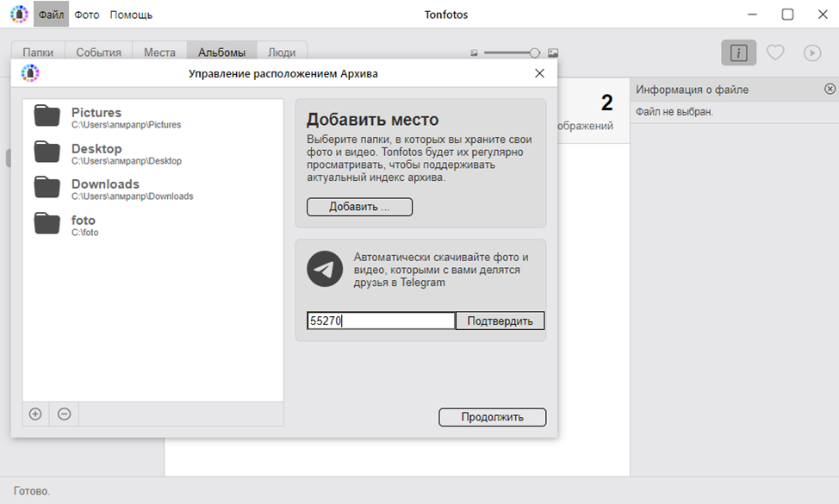Click the Файл не выбран text
The width and height of the screenshot is (839, 504).
674,112
